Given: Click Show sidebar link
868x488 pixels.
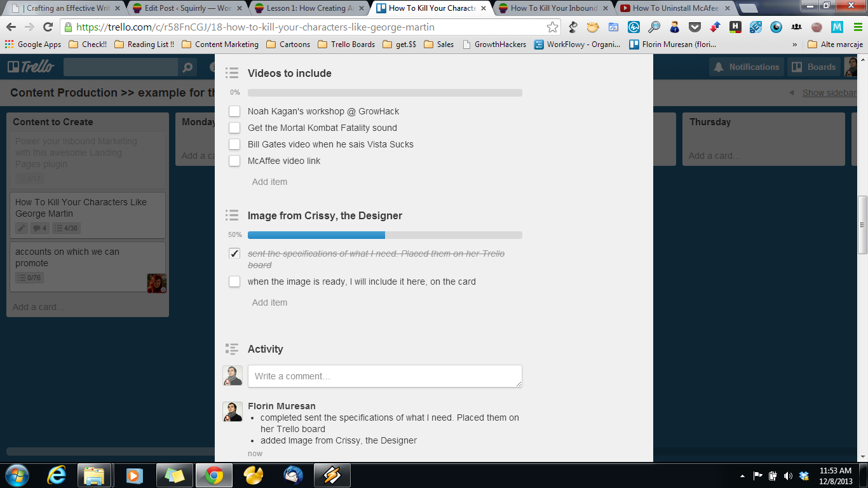Looking at the screenshot, I should pos(829,93).
